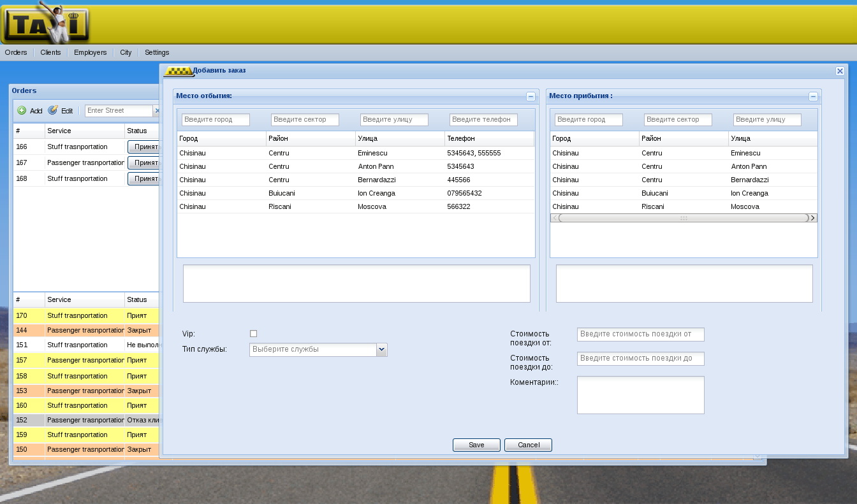Open the Clients menu

click(50, 52)
